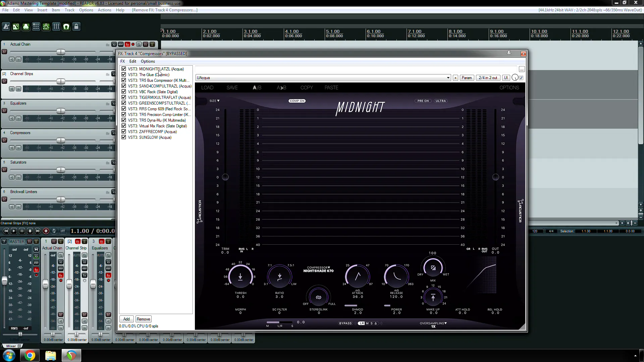
Task: Open the Track menu in REAPER
Action: pos(69,10)
